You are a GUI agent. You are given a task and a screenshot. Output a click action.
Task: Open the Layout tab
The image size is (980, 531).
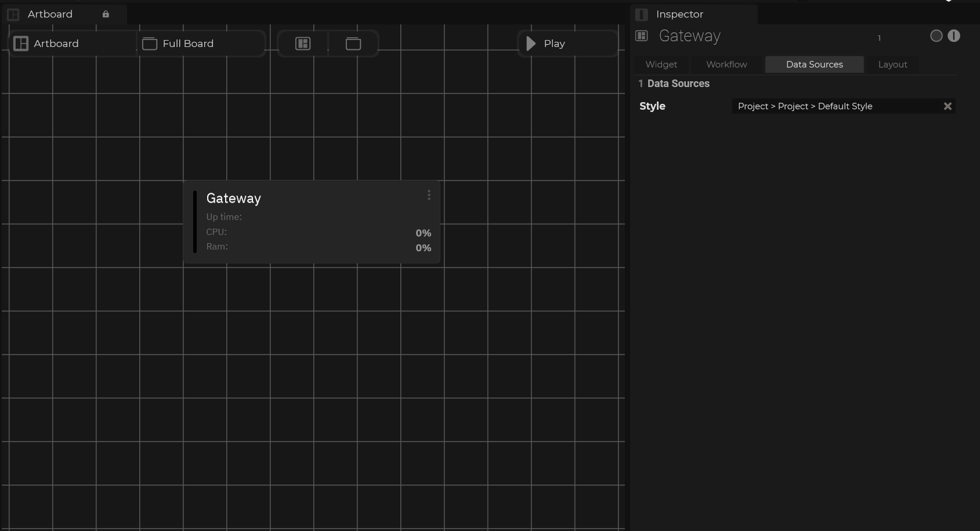point(892,64)
